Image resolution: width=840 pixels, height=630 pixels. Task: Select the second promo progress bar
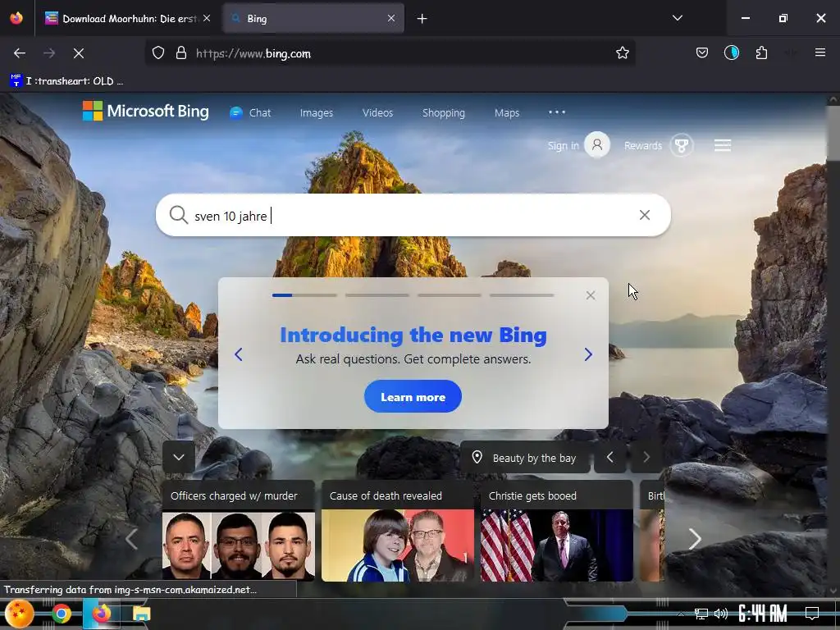377,295
